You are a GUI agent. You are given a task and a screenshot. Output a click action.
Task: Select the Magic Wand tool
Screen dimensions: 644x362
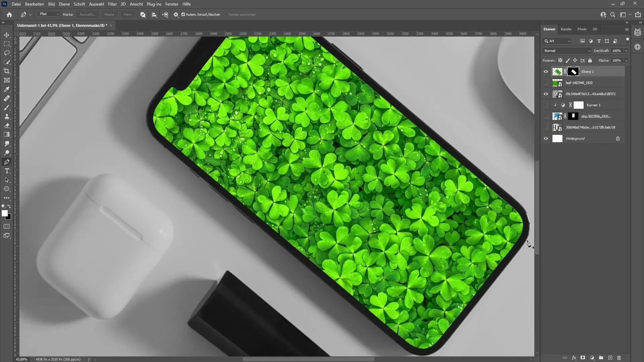tap(7, 62)
